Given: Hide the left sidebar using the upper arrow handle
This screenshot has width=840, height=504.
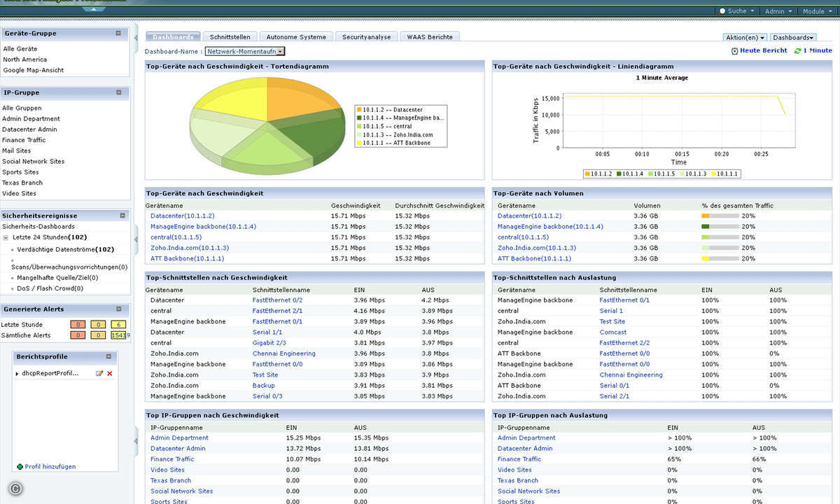Looking at the screenshot, I should [136, 37].
